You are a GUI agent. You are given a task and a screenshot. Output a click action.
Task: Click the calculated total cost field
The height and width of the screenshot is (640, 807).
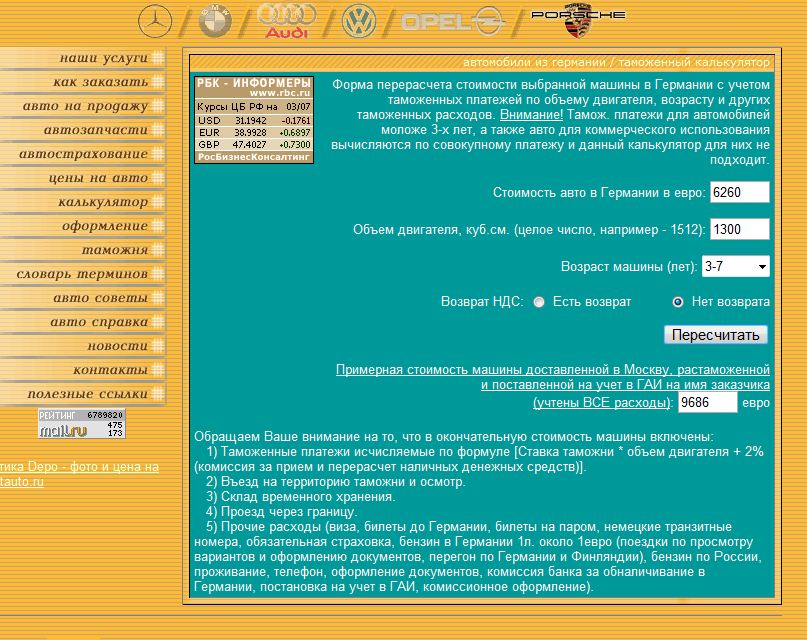coord(707,402)
